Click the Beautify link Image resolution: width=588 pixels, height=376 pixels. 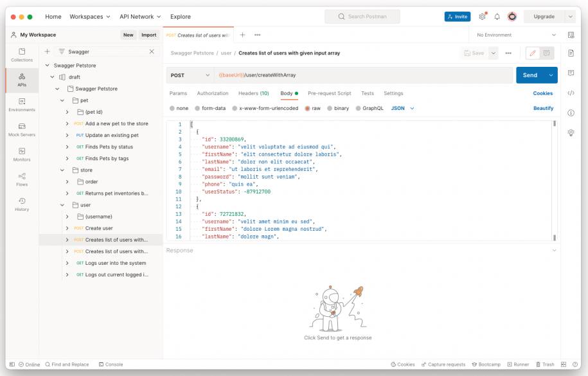pos(543,108)
